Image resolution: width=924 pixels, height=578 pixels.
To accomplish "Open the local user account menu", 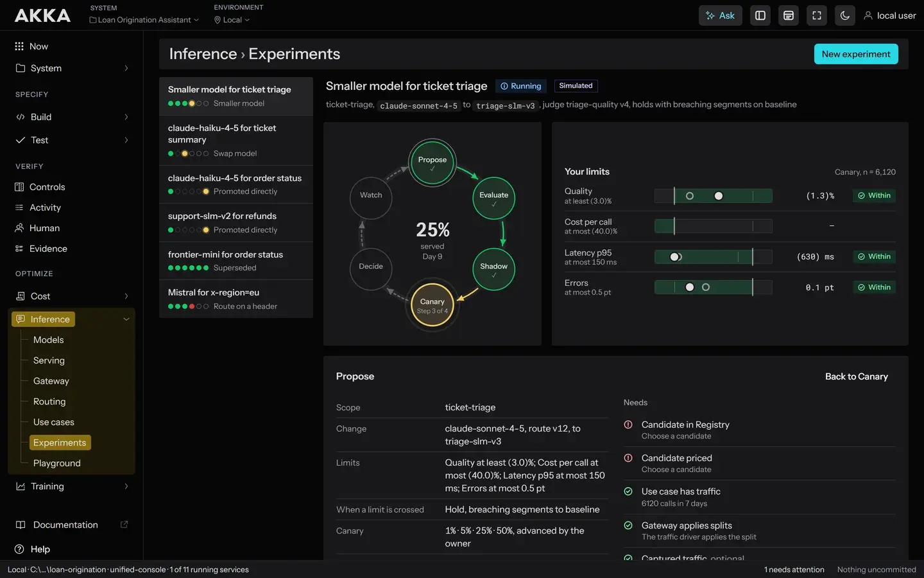I will pyautogui.click(x=890, y=15).
